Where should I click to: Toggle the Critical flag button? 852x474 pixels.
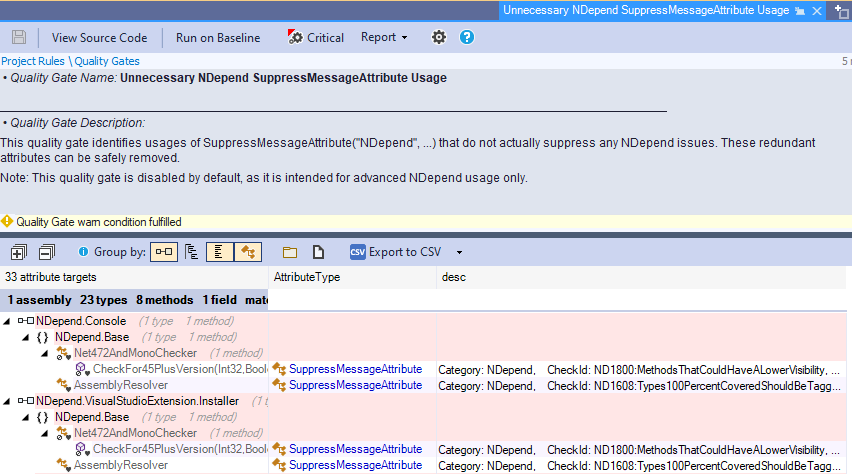315,38
